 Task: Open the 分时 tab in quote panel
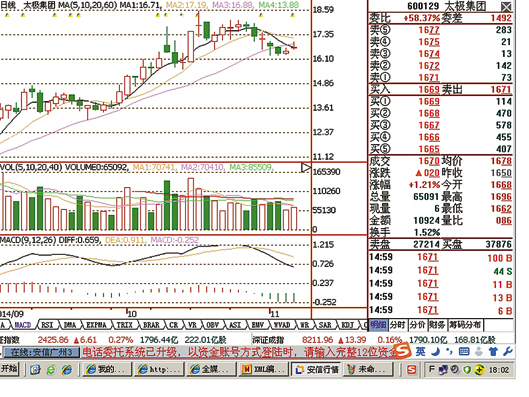pos(397,325)
